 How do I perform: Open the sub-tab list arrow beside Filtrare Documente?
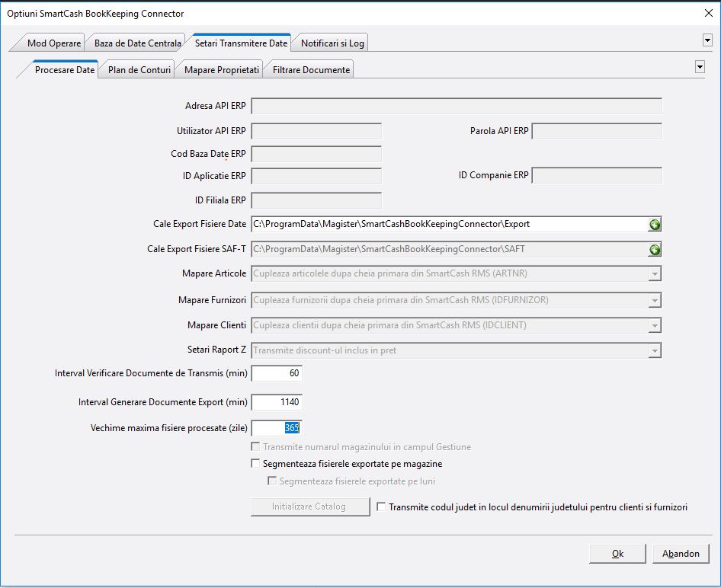coord(700,67)
